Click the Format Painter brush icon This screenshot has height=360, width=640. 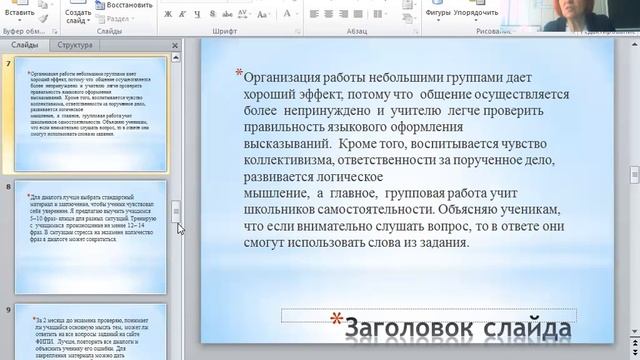pos(43,18)
